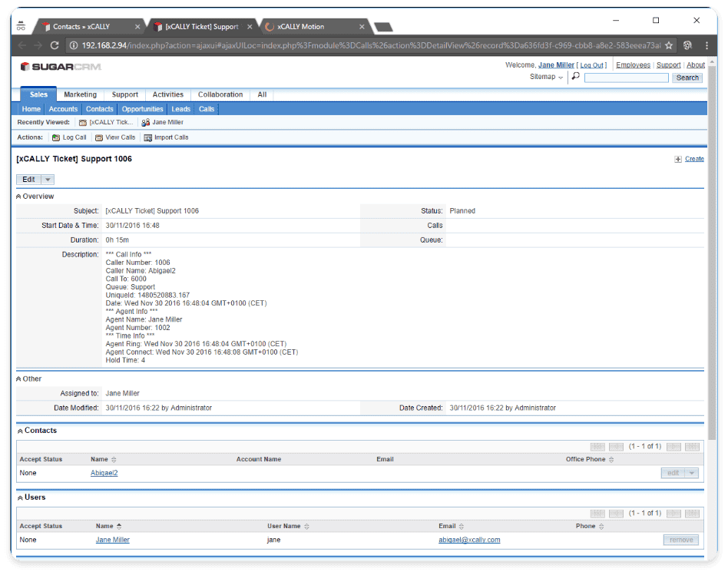
Task: Click the remove button in Users row
Action: click(x=681, y=540)
